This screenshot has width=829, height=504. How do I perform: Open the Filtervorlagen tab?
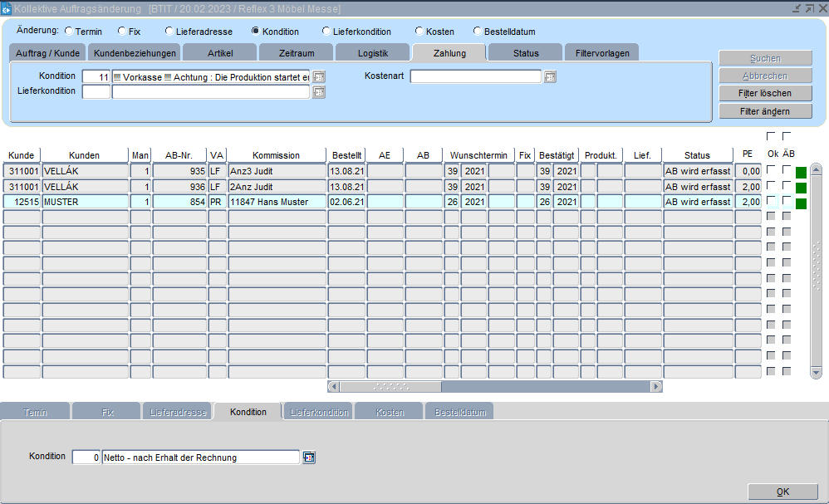coord(601,53)
